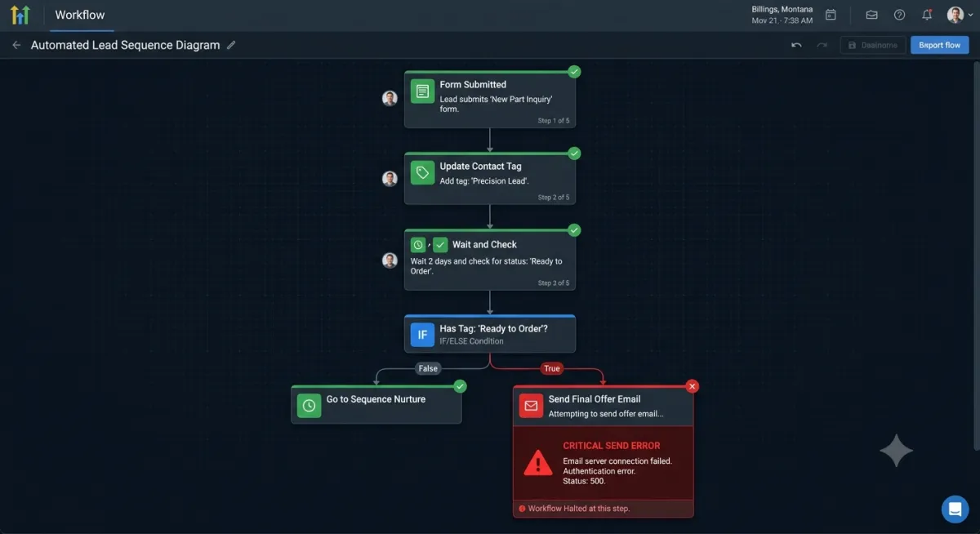Select the Wait and Check title
980x534 pixels.
(x=484, y=244)
